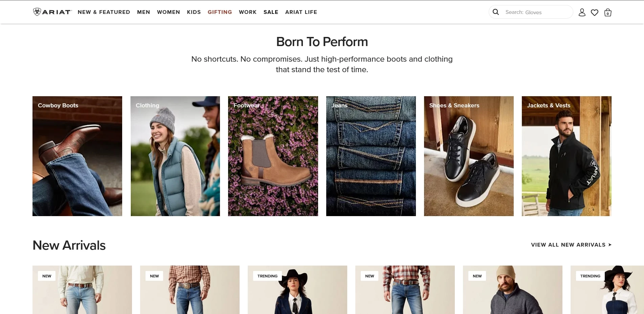Screen dimensions: 644x314
Task: Go to the Gifting section
Action: click(220, 12)
